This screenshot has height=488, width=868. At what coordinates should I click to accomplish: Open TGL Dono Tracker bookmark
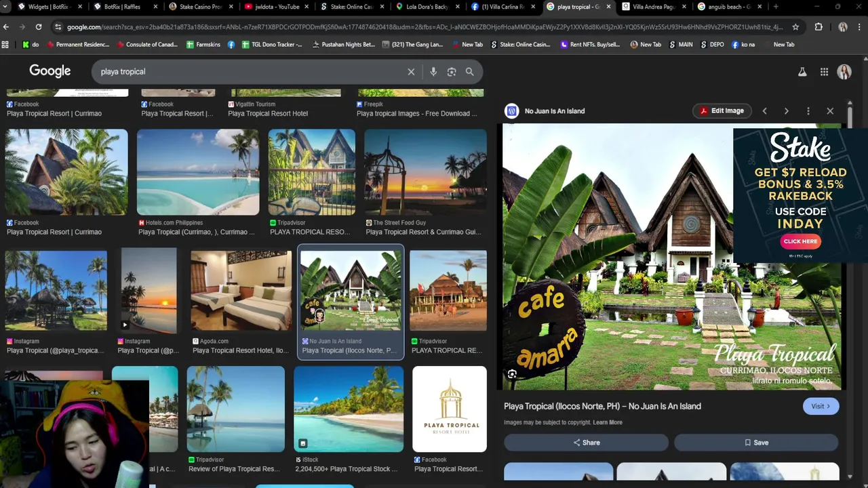[272, 45]
